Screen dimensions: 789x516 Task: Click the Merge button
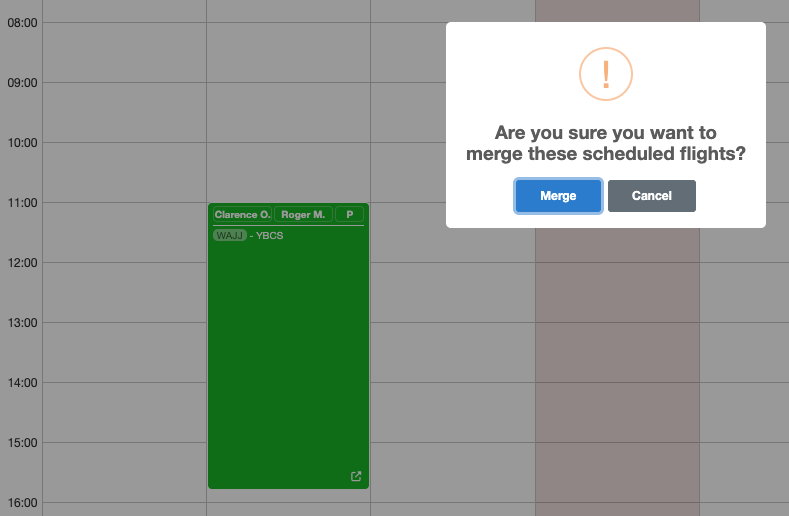coord(558,196)
